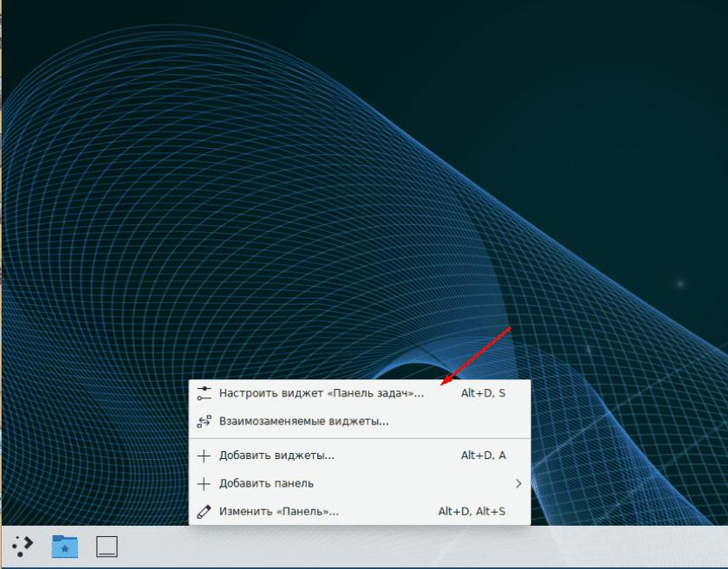This screenshot has height=569, width=728.
Task: Click plus icon beside Добавить виджеты
Action: coord(204,456)
